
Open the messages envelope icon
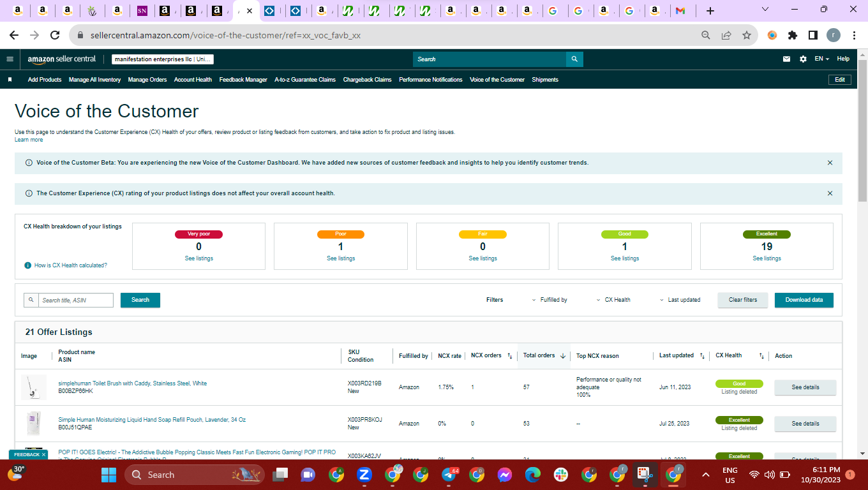tap(786, 59)
